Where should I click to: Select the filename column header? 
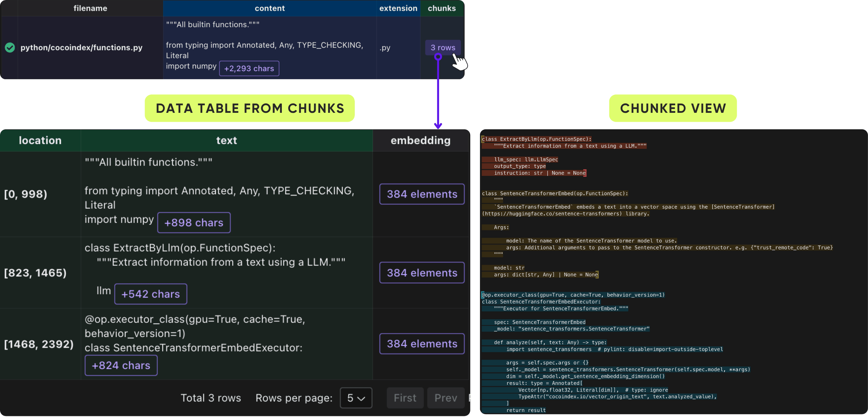pos(90,8)
